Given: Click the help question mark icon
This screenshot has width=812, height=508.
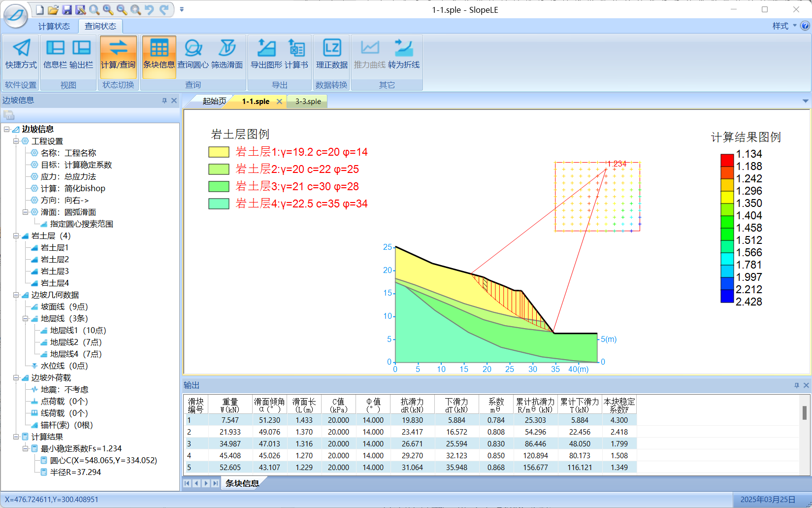Looking at the screenshot, I should tap(805, 26).
